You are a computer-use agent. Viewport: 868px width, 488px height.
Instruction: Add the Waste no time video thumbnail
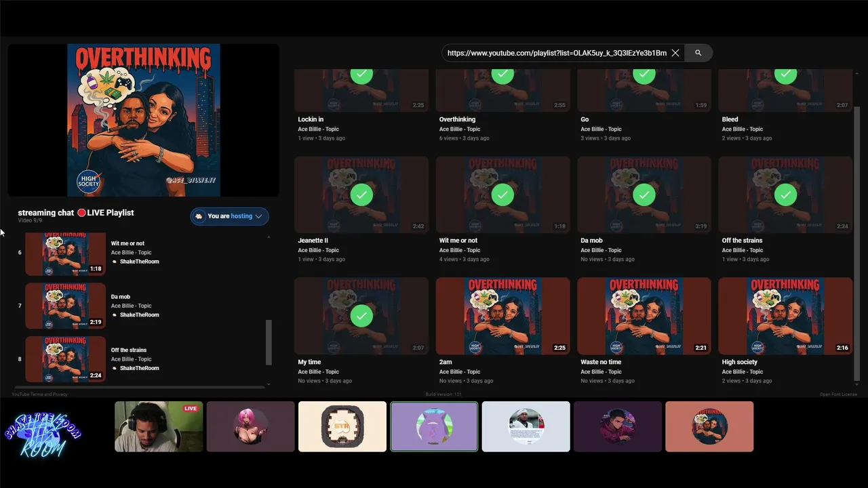(644, 316)
